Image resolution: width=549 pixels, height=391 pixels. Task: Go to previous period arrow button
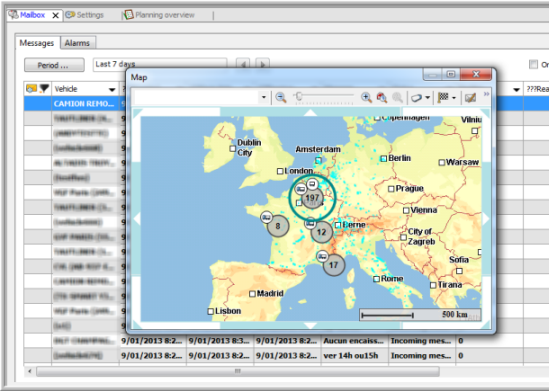click(243, 64)
